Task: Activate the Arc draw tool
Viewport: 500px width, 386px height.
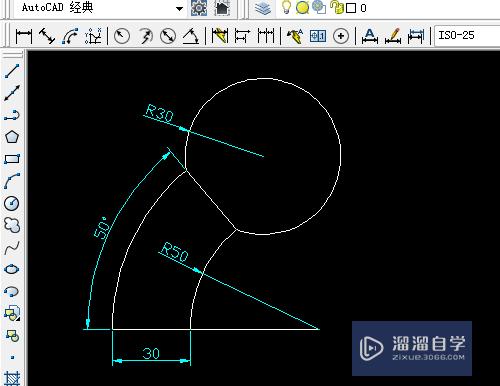Action: [12, 181]
